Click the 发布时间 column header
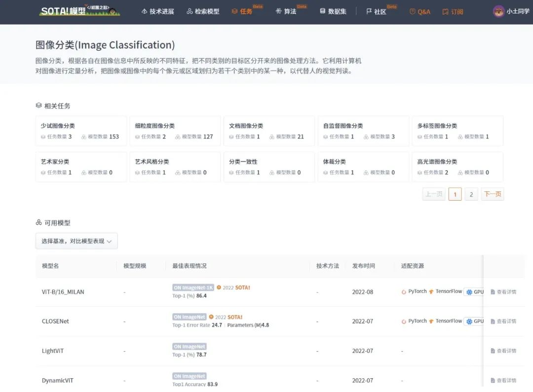Viewport: 533px width, 392px height. (x=363, y=266)
